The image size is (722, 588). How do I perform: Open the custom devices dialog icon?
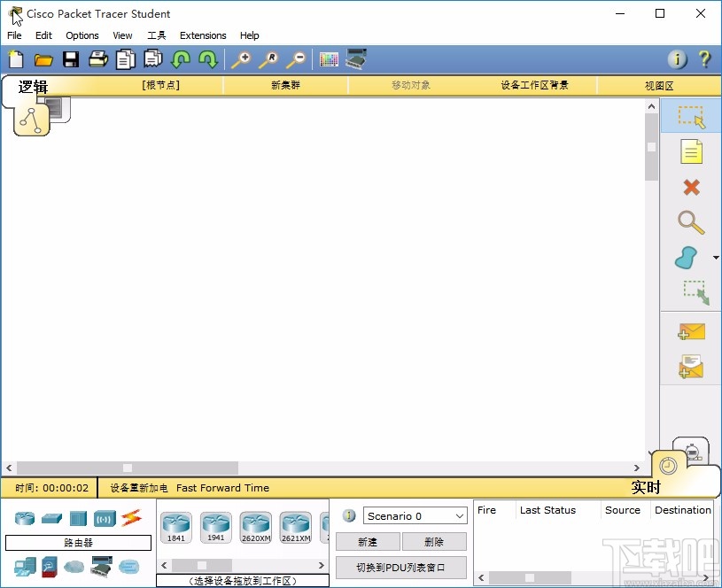(x=356, y=59)
